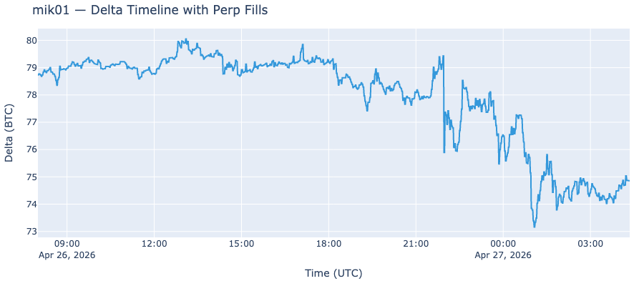Select the 18:00 time tick label
This screenshot has width=644, height=286.
point(328,244)
